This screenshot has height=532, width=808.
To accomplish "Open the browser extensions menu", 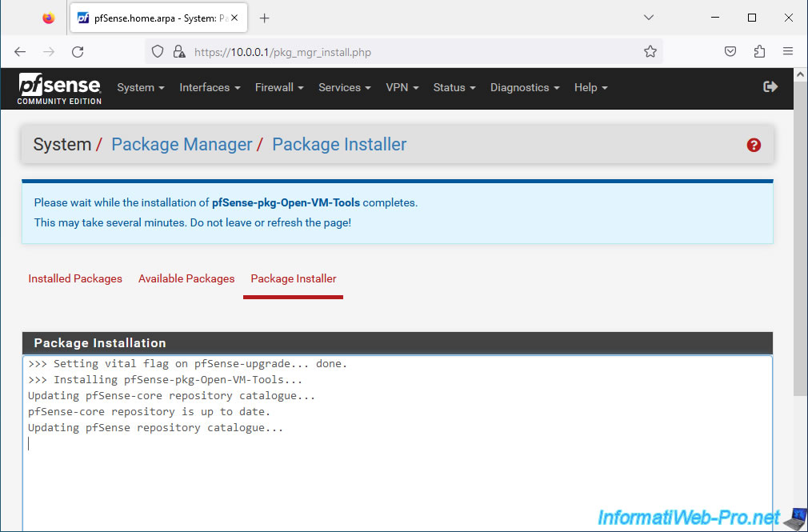I will [x=759, y=51].
